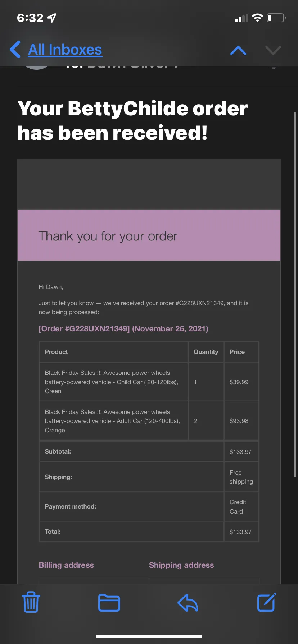Open the All Inboxes link
298x644 pixels.
coord(65,50)
